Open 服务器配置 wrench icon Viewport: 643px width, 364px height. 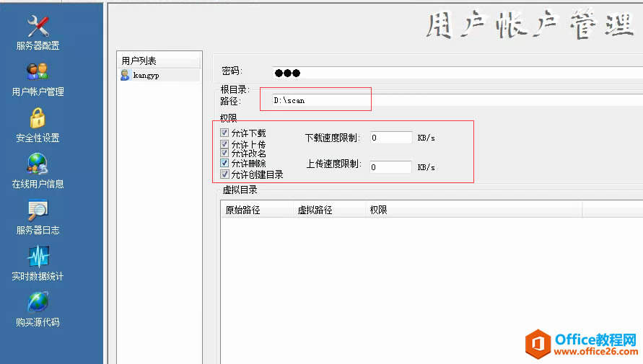point(38,26)
